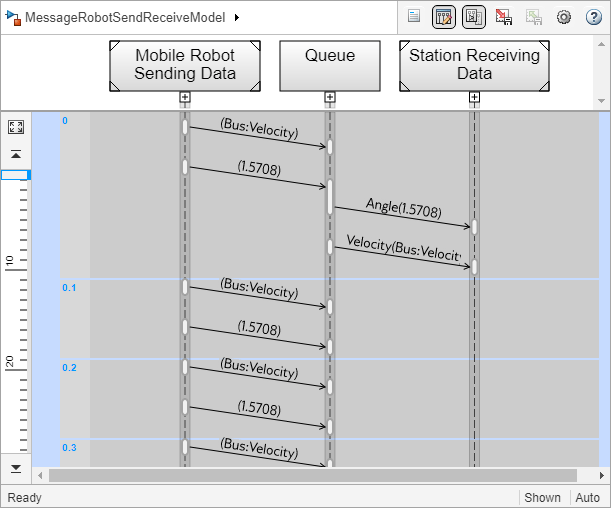Image resolution: width=611 pixels, height=508 pixels.
Task: Click MessageRobotSendReceiveModel in the breadcrumb
Action: pos(125,17)
